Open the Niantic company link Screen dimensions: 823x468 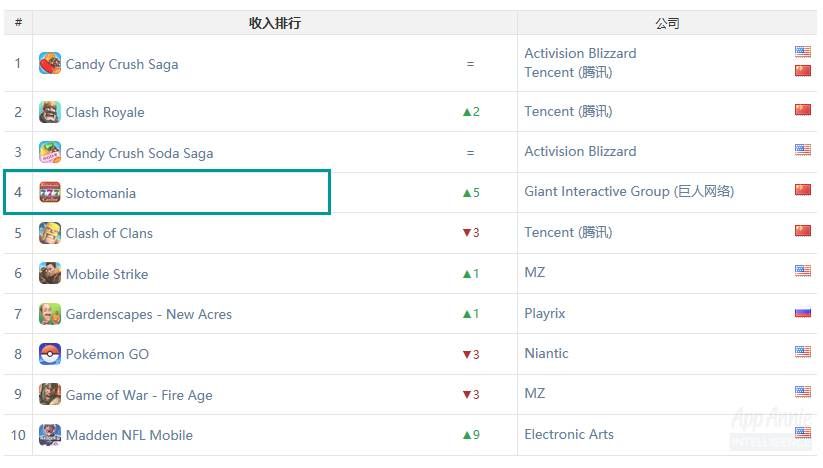pos(546,354)
